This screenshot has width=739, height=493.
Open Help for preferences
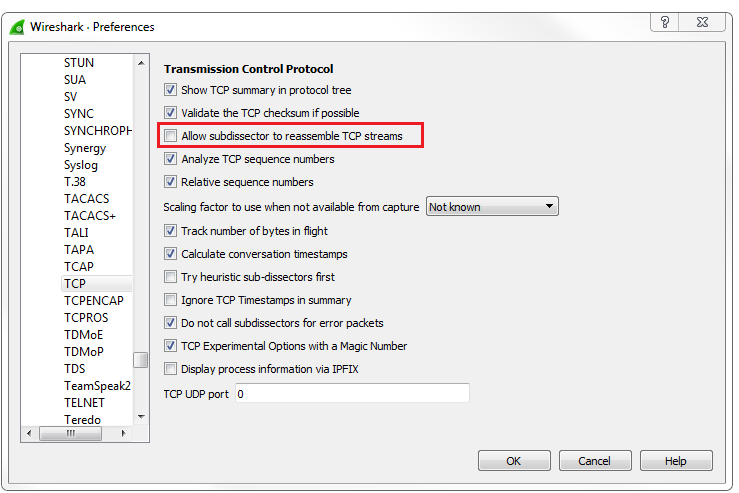(x=676, y=461)
